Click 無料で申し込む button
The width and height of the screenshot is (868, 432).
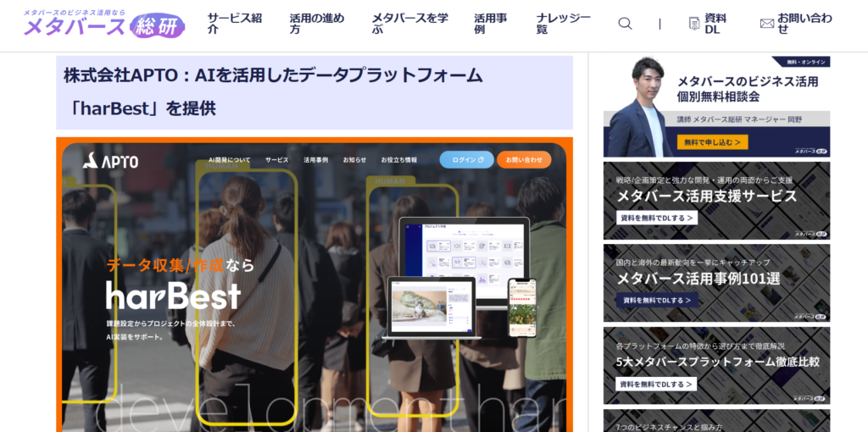point(712,142)
